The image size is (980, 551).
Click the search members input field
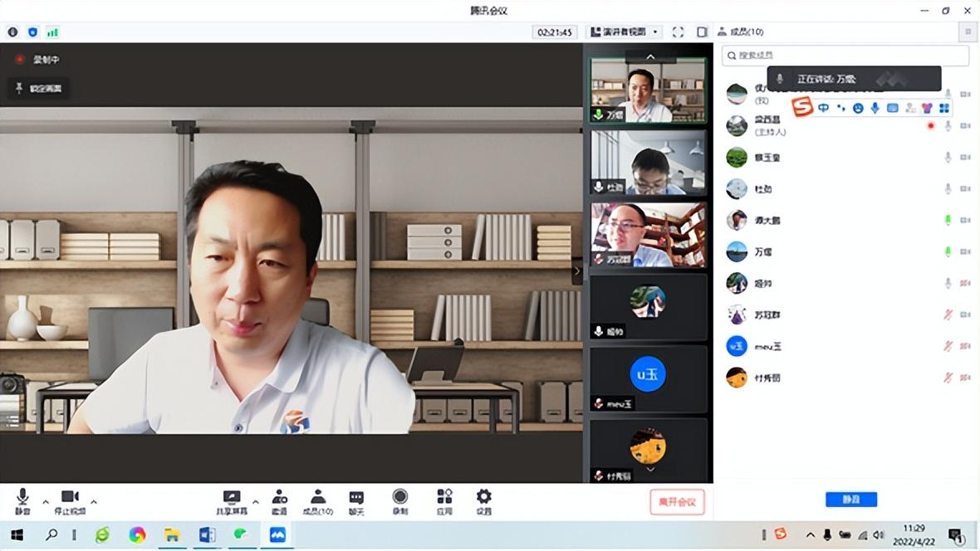pos(847,56)
